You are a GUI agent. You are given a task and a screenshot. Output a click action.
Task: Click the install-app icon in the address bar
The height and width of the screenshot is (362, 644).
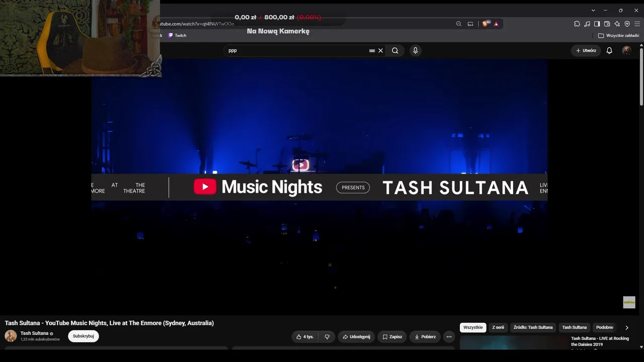pyautogui.click(x=470, y=24)
